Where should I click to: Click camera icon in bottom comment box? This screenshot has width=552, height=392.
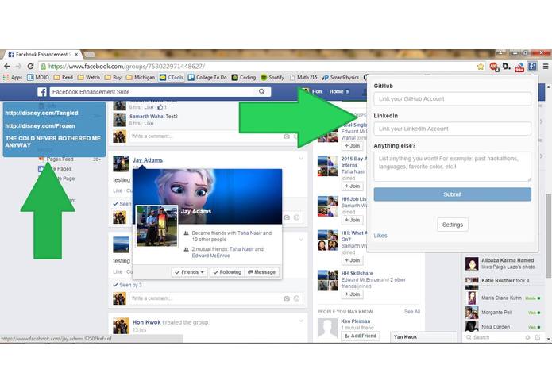click(287, 298)
